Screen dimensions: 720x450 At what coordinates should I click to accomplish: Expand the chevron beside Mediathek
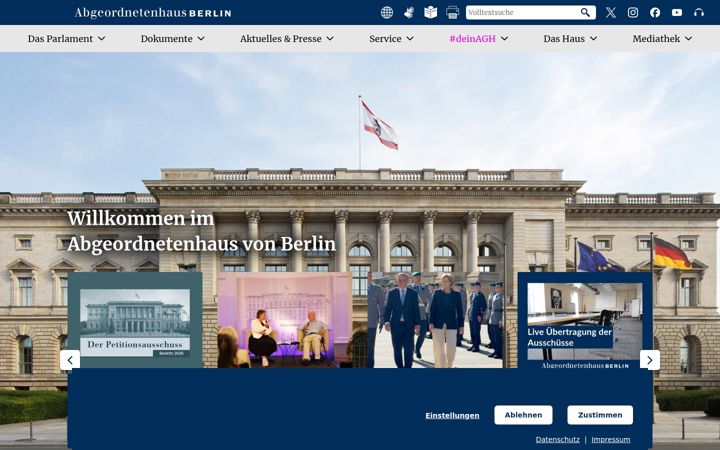pyautogui.click(x=688, y=39)
